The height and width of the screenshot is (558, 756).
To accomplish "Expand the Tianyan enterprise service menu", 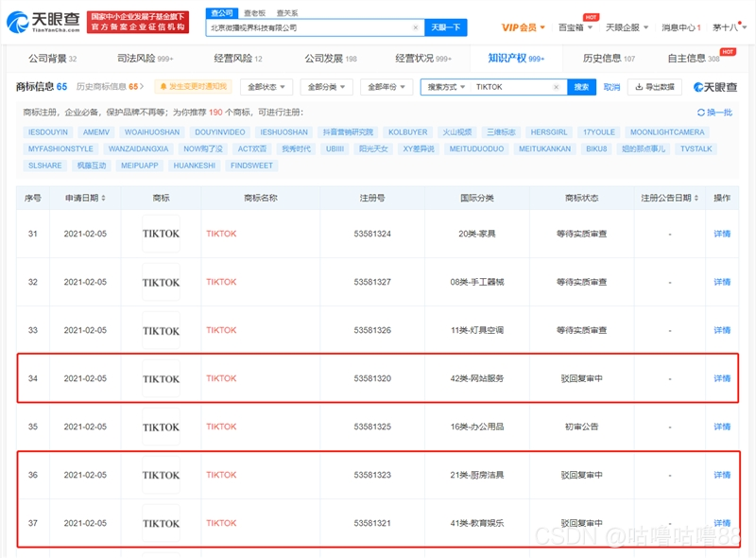I will point(627,27).
